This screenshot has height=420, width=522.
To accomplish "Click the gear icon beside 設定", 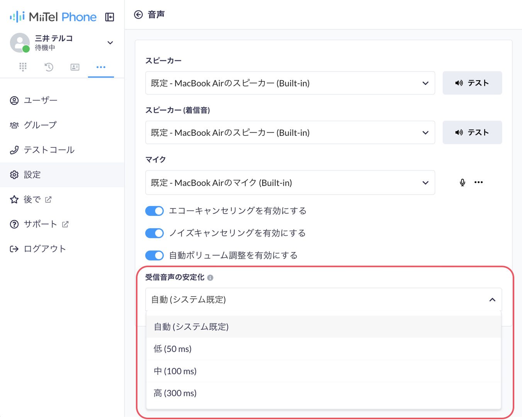I will click(x=14, y=174).
